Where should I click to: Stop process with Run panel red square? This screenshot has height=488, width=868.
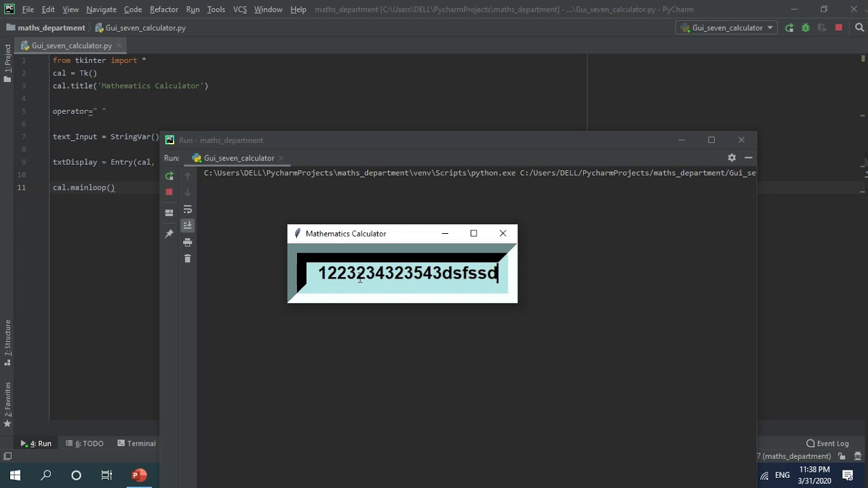(169, 192)
